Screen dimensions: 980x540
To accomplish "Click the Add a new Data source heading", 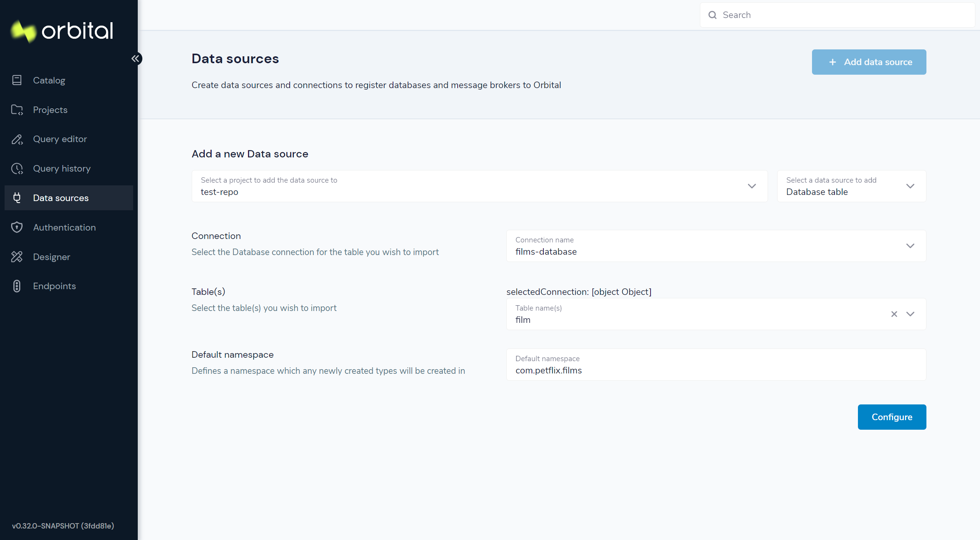I will tap(249, 154).
